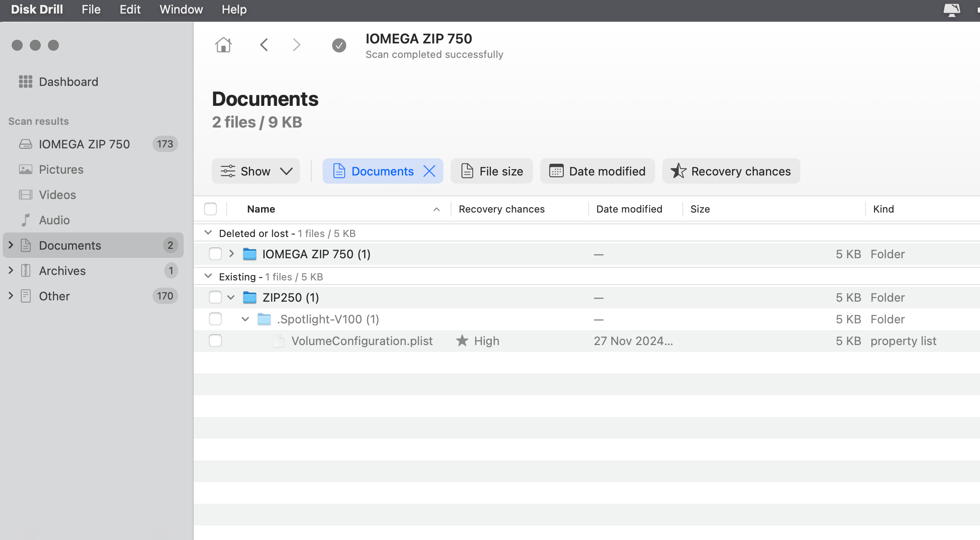
Task: Check the VolumeConfiguration.plist checkbox
Action: click(215, 341)
